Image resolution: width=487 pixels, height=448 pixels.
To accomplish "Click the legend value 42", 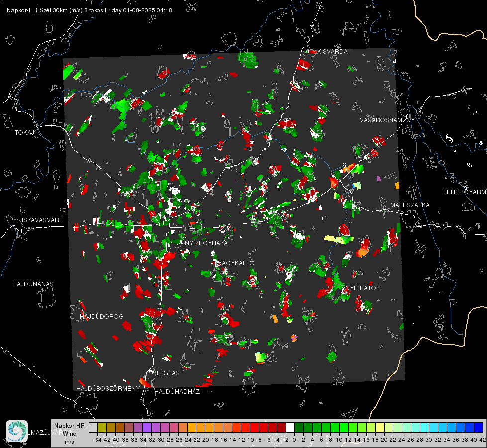I will 483,440.
